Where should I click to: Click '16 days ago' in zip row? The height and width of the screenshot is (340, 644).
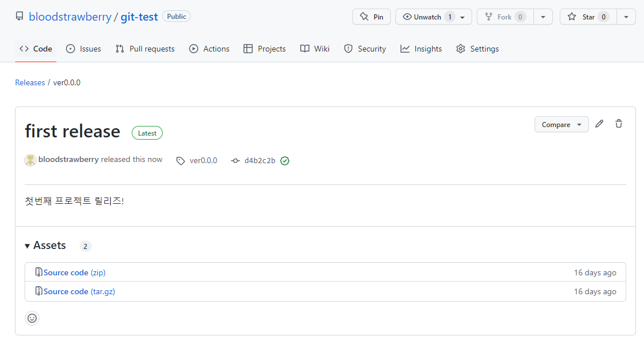595,272
